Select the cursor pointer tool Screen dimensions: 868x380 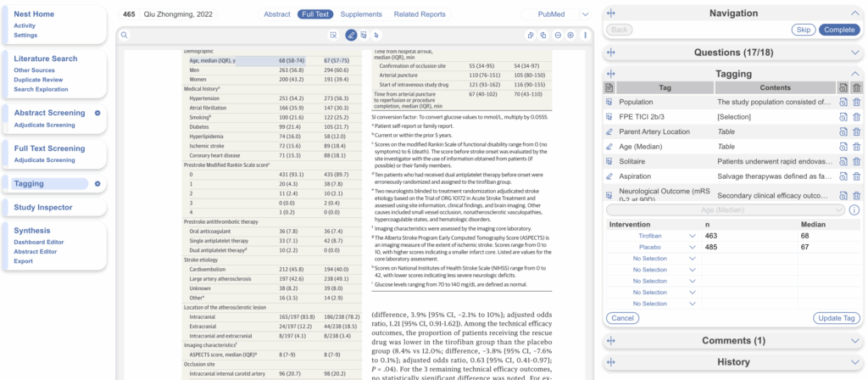(376, 35)
